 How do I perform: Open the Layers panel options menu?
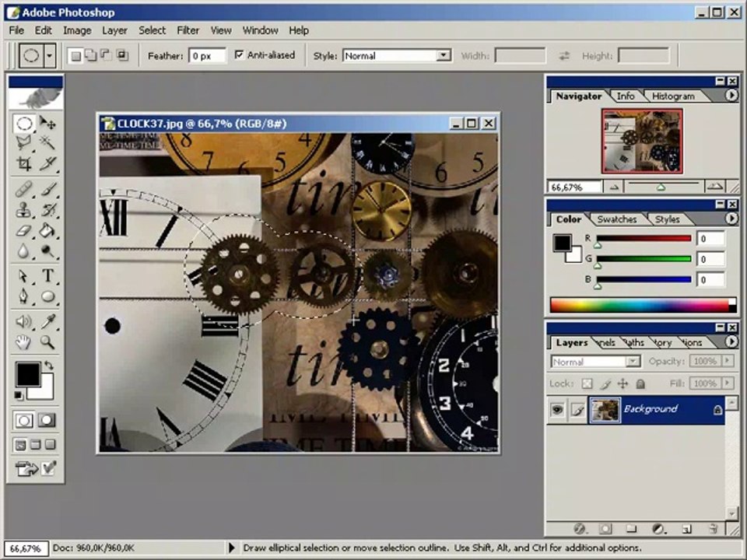(x=731, y=342)
